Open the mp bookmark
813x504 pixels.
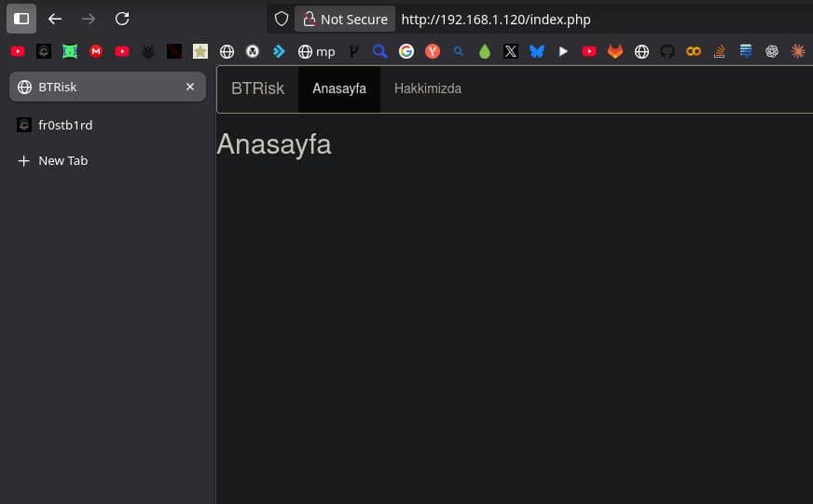tap(317, 52)
